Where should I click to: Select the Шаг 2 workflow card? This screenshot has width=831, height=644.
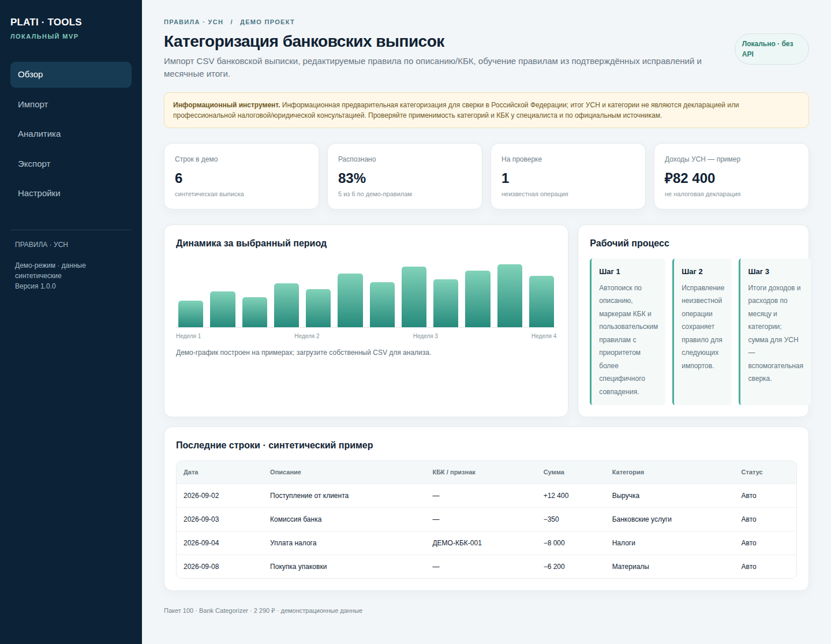pyautogui.click(x=702, y=332)
